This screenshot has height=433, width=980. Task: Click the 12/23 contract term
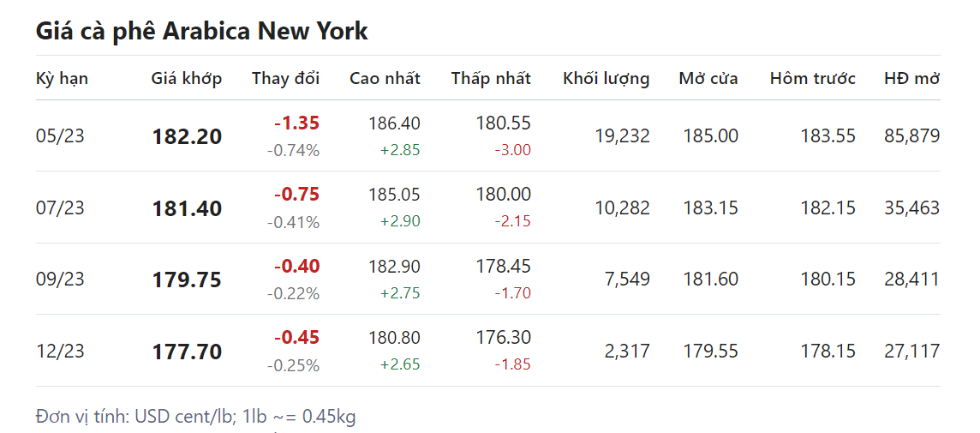coord(60,351)
